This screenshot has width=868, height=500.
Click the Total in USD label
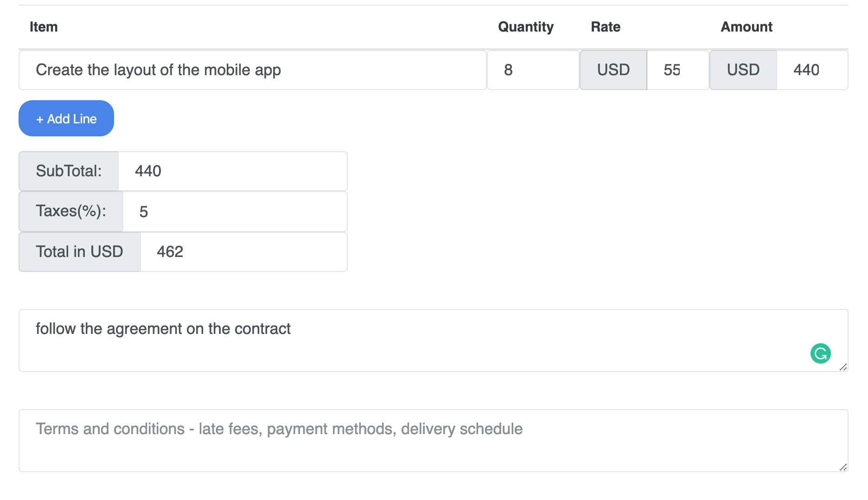pos(79,252)
